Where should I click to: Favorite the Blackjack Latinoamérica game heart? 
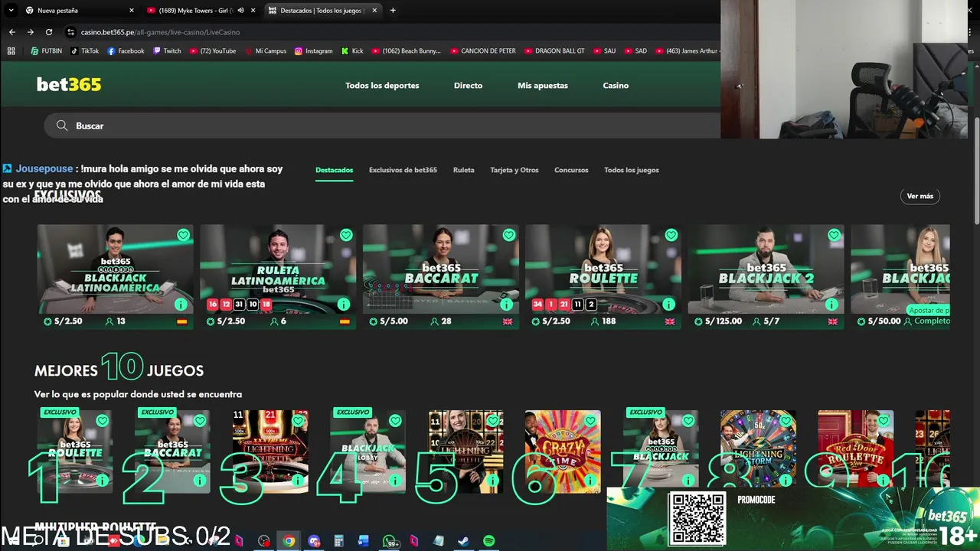[x=183, y=235]
